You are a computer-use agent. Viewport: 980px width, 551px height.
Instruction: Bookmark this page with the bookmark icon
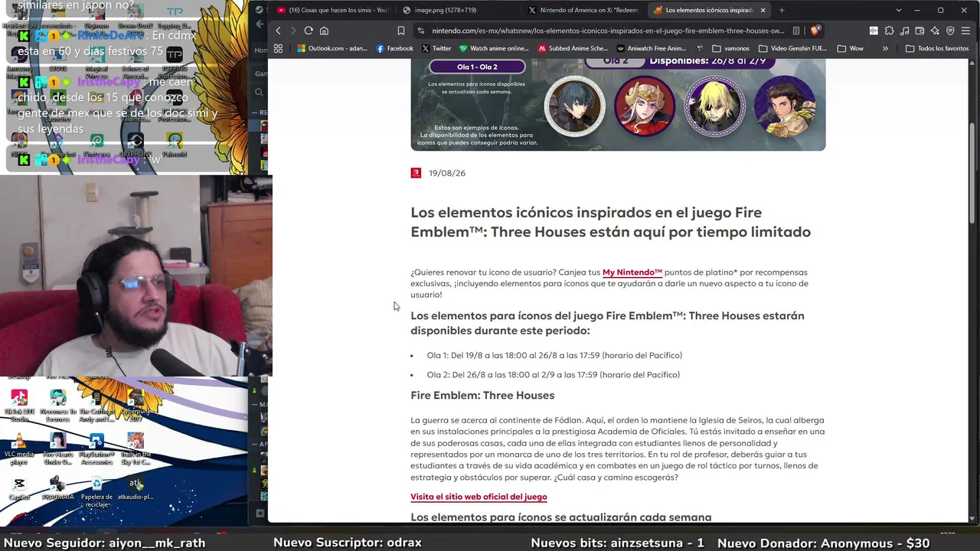[x=400, y=31]
